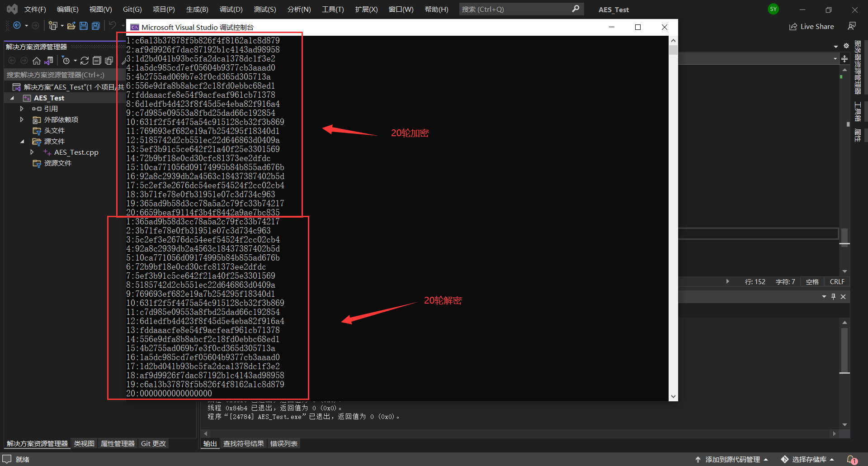This screenshot has height=466, width=868.
Task: Toggle the 空格 indicator in the status bar
Action: click(812, 281)
